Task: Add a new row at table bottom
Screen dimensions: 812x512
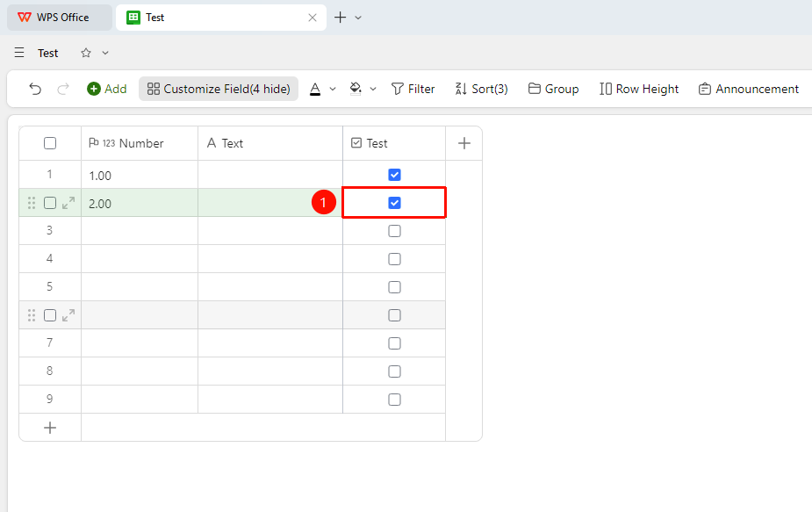Action: [x=50, y=428]
